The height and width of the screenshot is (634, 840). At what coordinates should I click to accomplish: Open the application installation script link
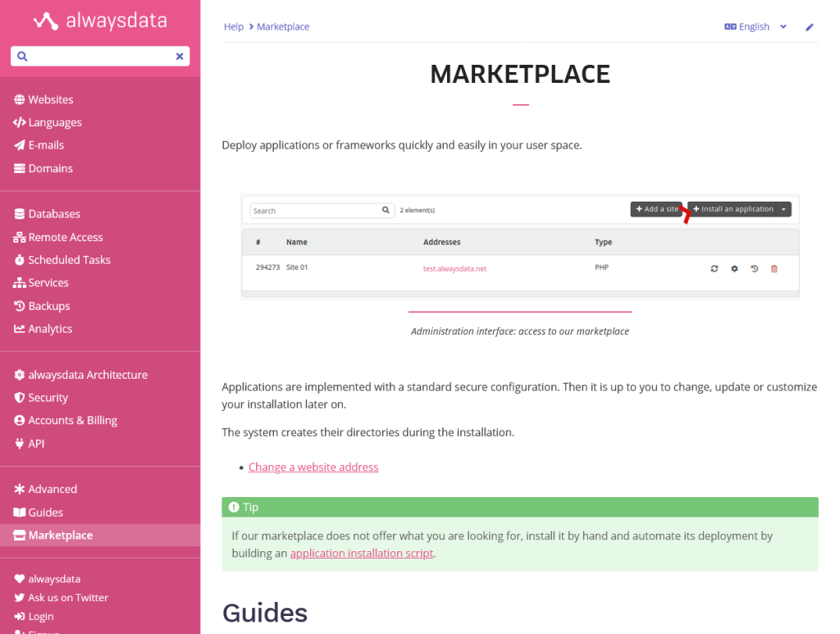[x=361, y=553]
